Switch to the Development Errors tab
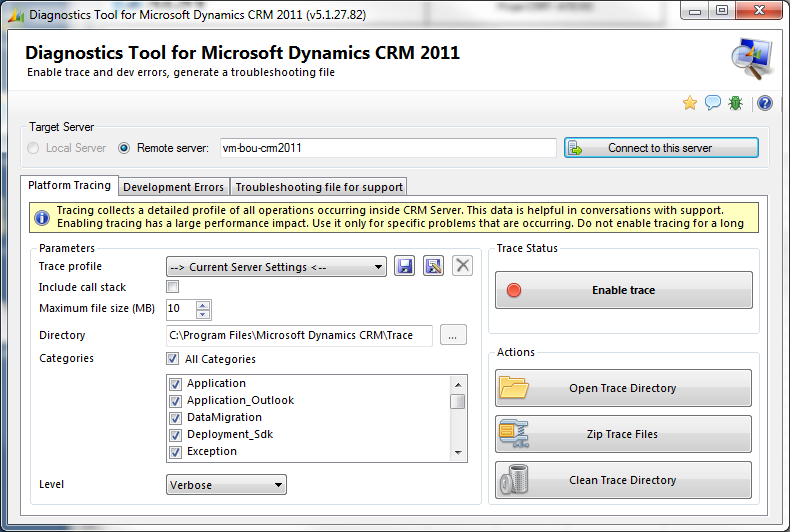 [x=174, y=187]
